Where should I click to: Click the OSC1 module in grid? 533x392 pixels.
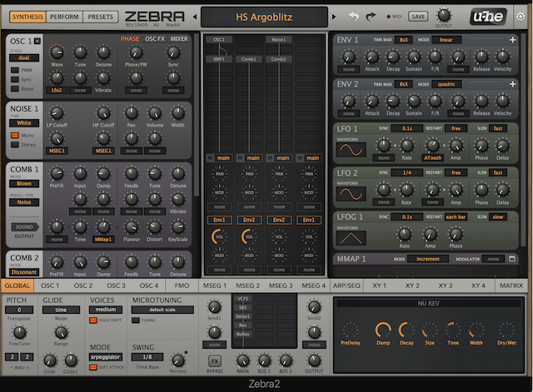(219, 40)
